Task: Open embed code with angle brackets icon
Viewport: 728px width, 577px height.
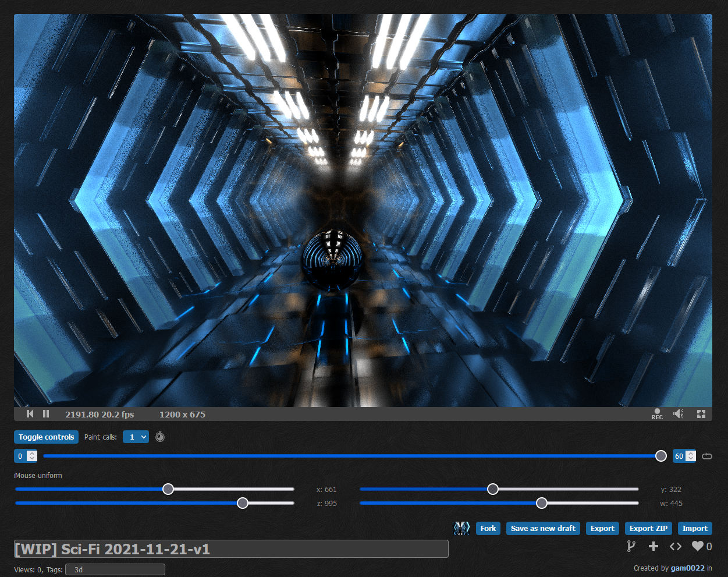Action: (x=676, y=546)
